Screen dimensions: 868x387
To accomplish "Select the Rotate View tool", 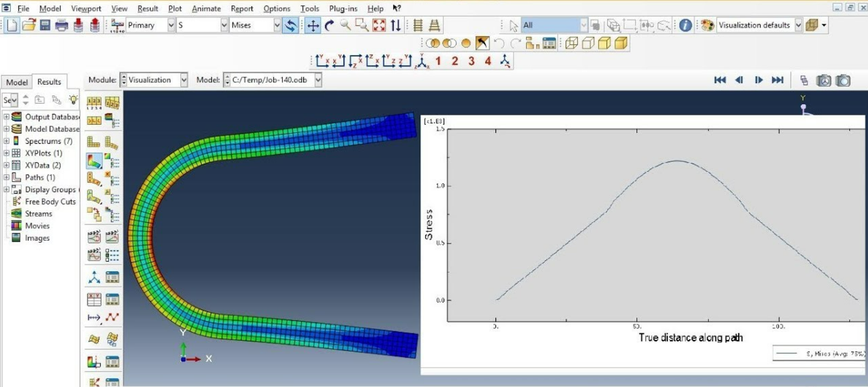I will pyautogui.click(x=329, y=25).
